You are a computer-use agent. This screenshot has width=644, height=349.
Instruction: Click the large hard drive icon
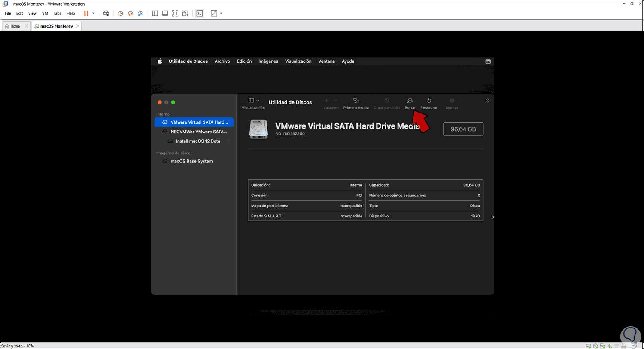[x=258, y=129]
